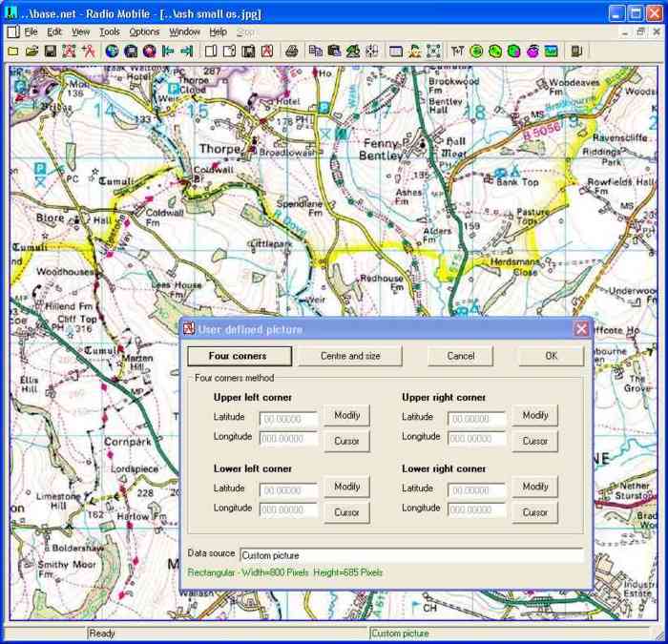Click the teal right-pointing arrow icon
The width and height of the screenshot is (668, 644).
tap(187, 52)
